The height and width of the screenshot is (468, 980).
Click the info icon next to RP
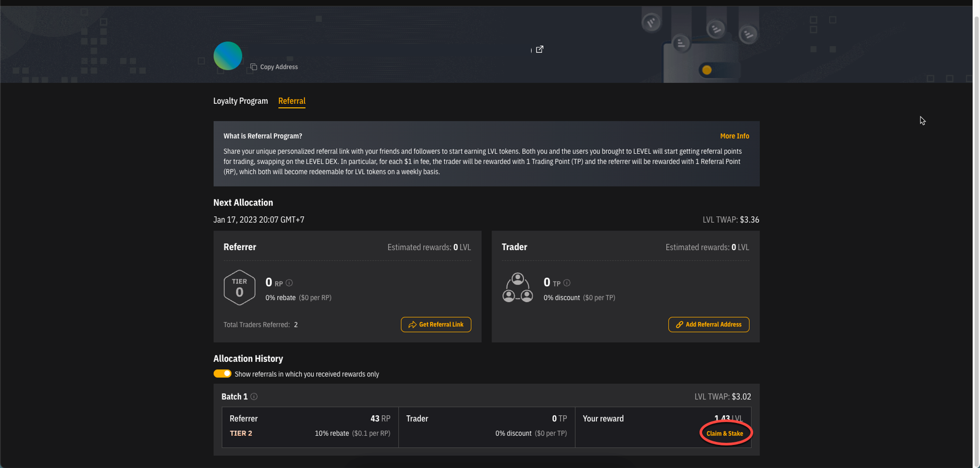click(x=289, y=283)
